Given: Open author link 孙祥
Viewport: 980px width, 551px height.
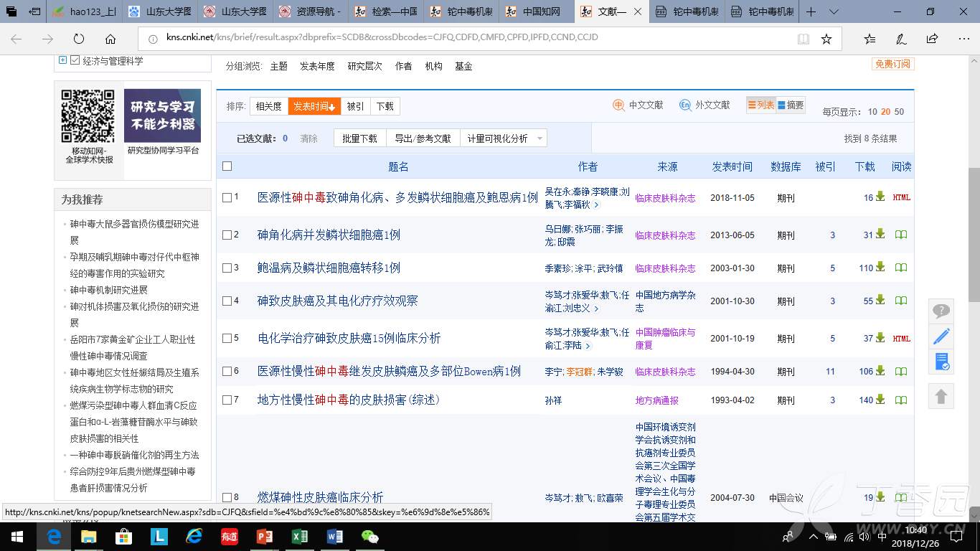Looking at the screenshot, I should (x=553, y=400).
